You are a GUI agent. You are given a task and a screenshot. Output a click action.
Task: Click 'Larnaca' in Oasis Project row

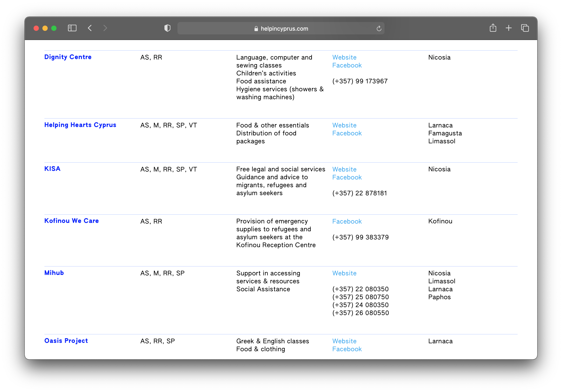440,341
